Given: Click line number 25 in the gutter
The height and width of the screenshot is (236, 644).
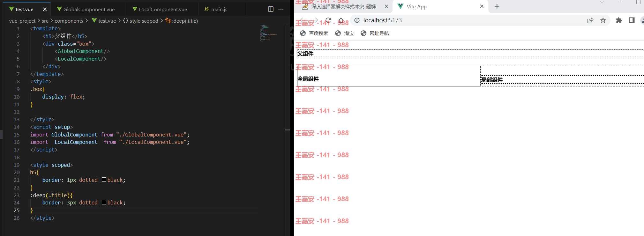Looking at the screenshot, I should pos(17,210).
